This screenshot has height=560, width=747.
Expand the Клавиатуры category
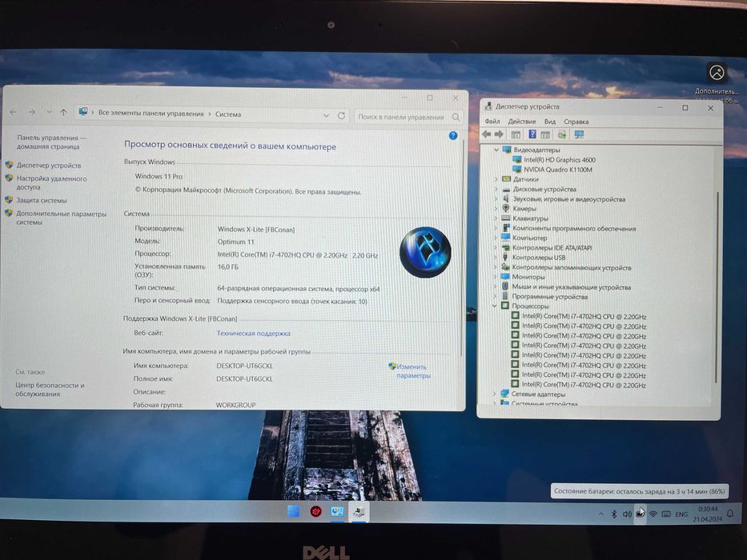coord(496,218)
